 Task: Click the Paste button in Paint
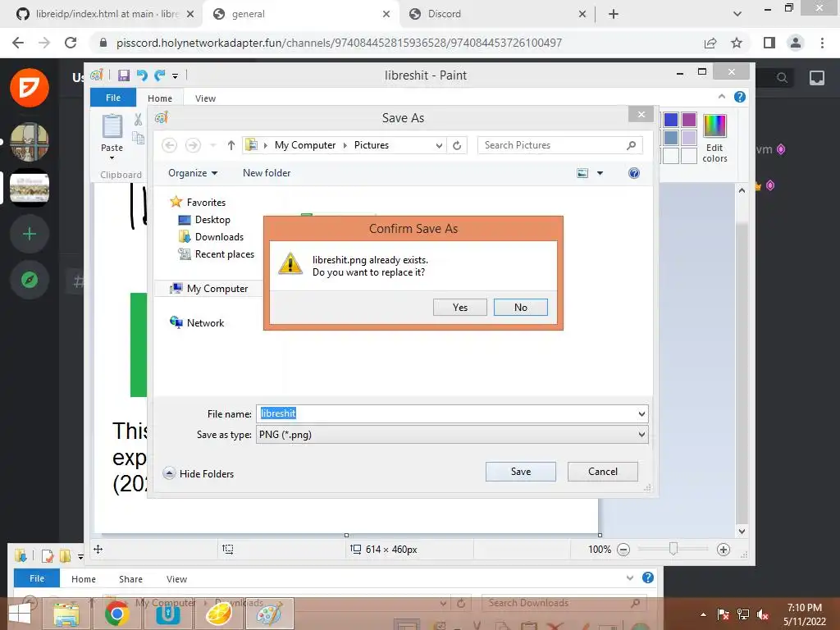pos(112,137)
